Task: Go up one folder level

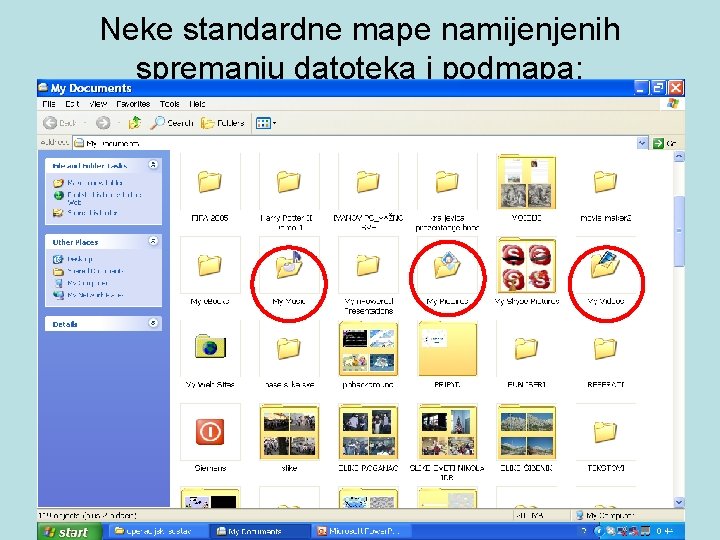Action: click(135, 123)
